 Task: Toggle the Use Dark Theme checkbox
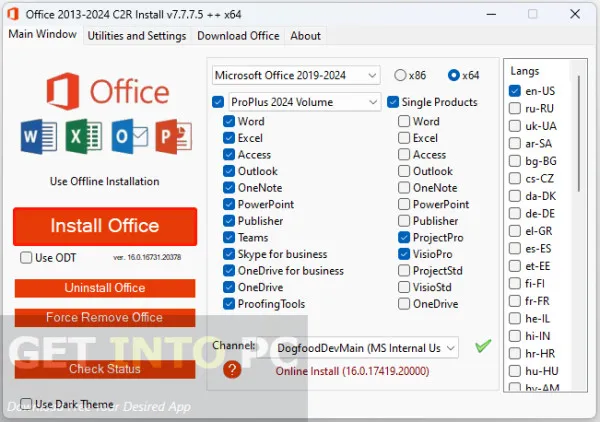click(26, 404)
